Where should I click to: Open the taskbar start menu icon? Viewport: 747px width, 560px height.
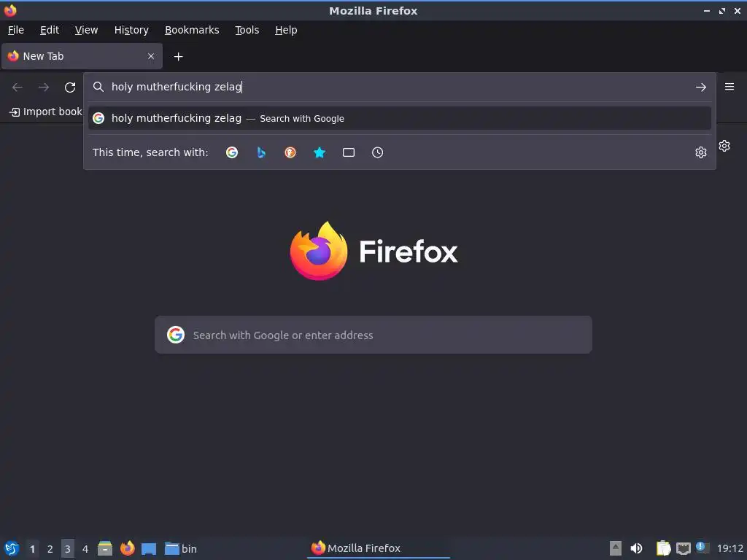tap(12, 548)
